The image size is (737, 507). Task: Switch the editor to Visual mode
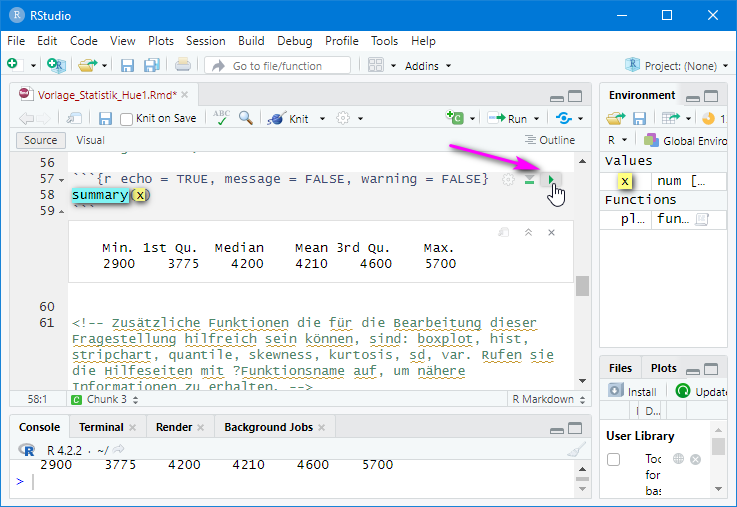coord(90,140)
